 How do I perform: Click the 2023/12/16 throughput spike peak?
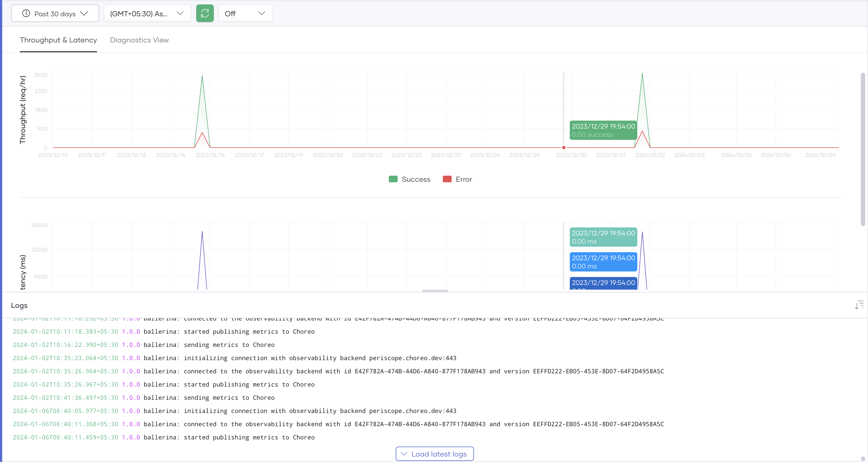[202, 76]
